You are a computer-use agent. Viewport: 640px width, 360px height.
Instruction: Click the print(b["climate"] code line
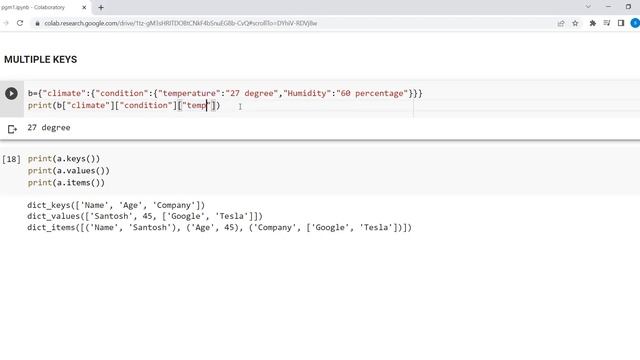(x=124, y=105)
